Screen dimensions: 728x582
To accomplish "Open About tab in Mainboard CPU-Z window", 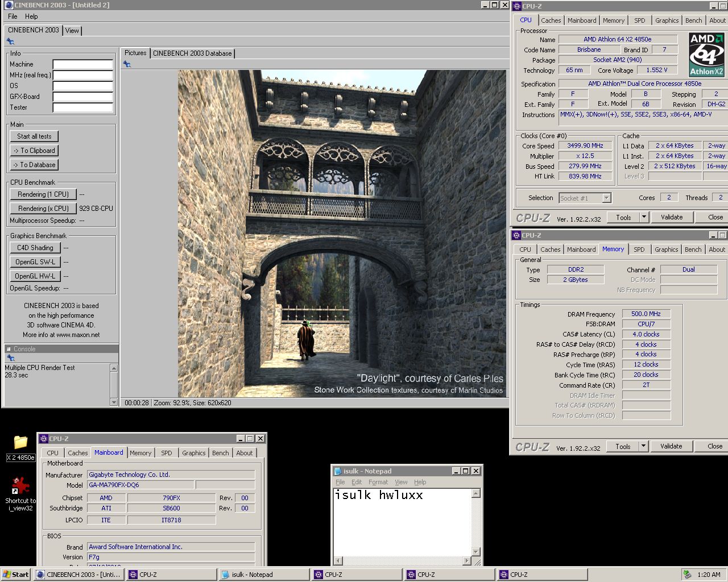I will point(245,453).
